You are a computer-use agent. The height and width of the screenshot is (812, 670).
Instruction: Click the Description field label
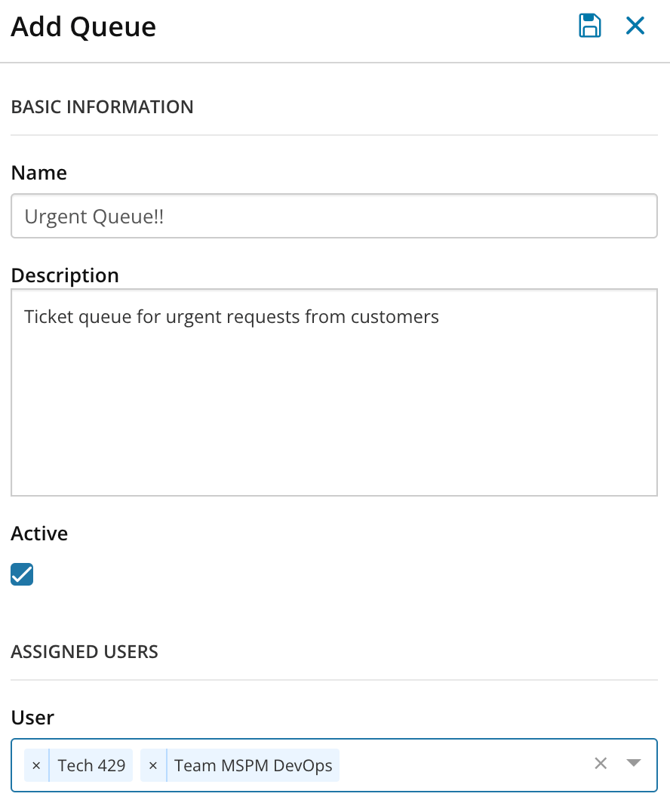[x=65, y=275]
